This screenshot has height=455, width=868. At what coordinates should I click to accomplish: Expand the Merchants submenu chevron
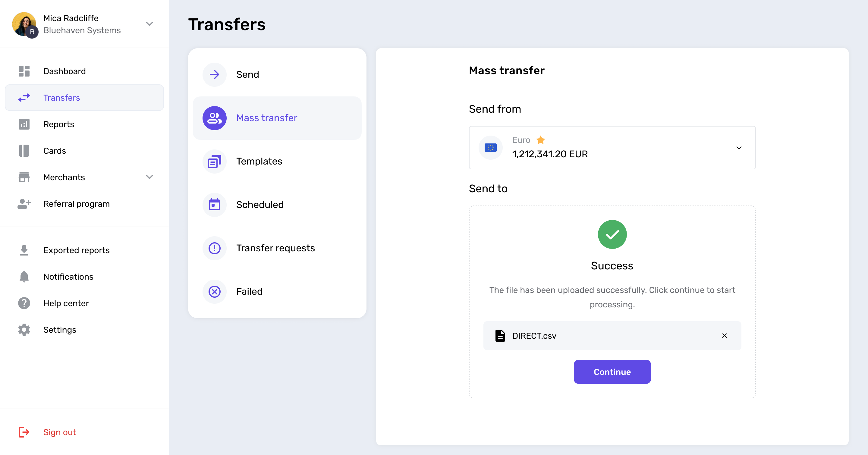pos(149,177)
